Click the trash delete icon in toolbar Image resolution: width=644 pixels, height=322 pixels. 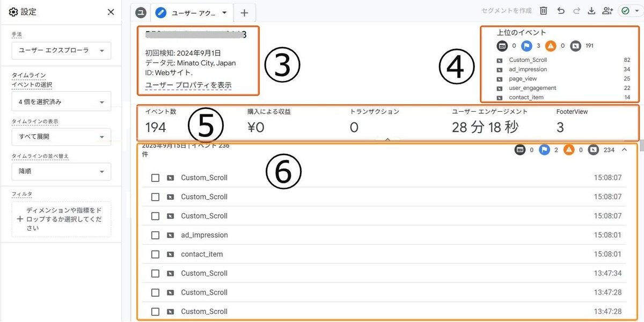tap(544, 11)
